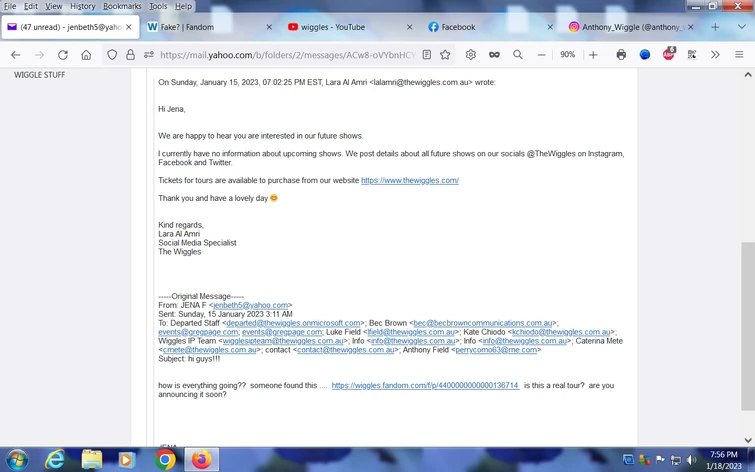Screen dimensions: 755x472
Task: Open site permissions icon in address bar
Action: (x=149, y=55)
